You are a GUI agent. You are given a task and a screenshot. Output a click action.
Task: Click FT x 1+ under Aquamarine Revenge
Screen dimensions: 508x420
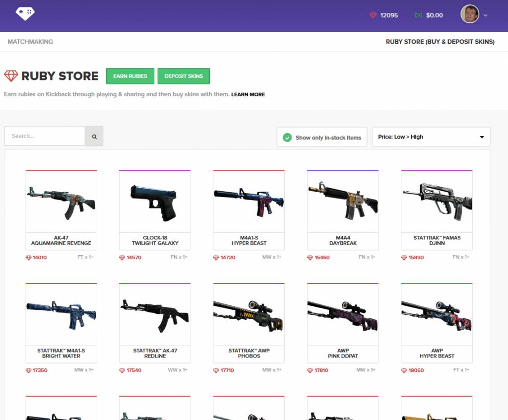point(85,257)
